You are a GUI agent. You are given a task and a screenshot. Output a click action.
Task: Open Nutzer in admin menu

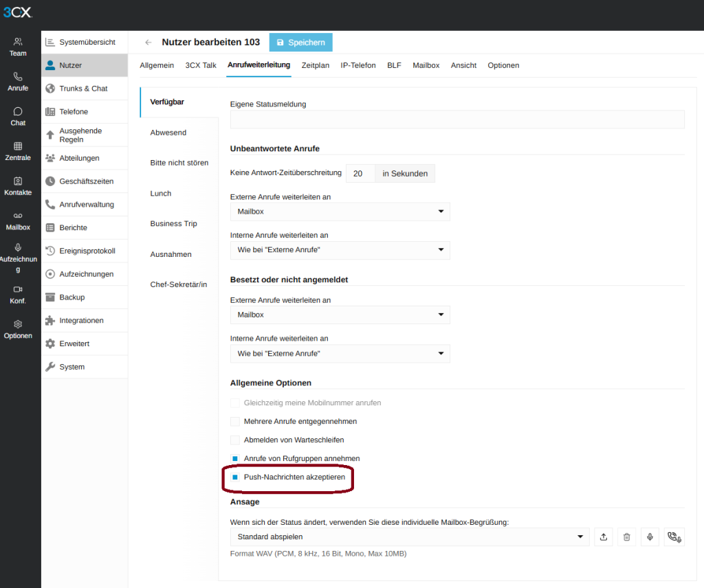[x=85, y=65]
